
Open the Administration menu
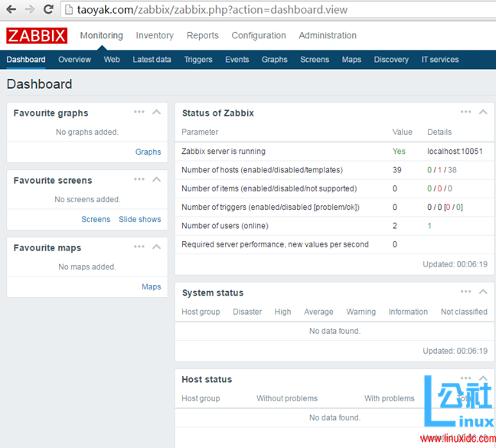coord(328,35)
